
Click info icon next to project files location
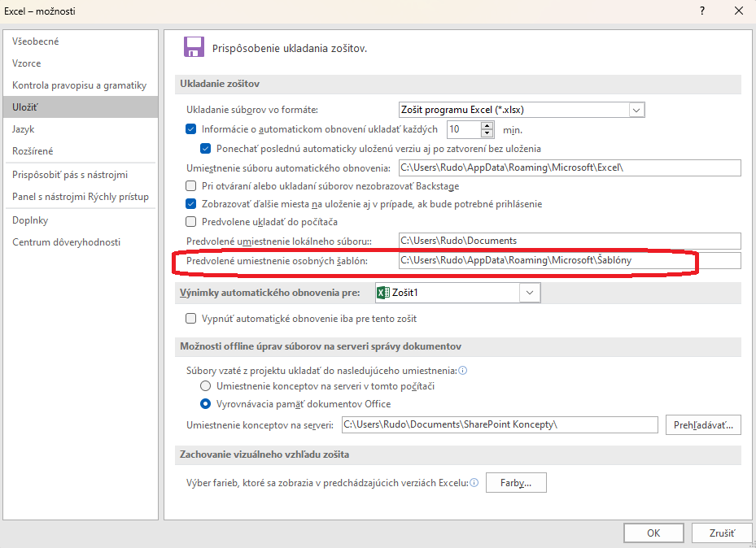coord(463,370)
